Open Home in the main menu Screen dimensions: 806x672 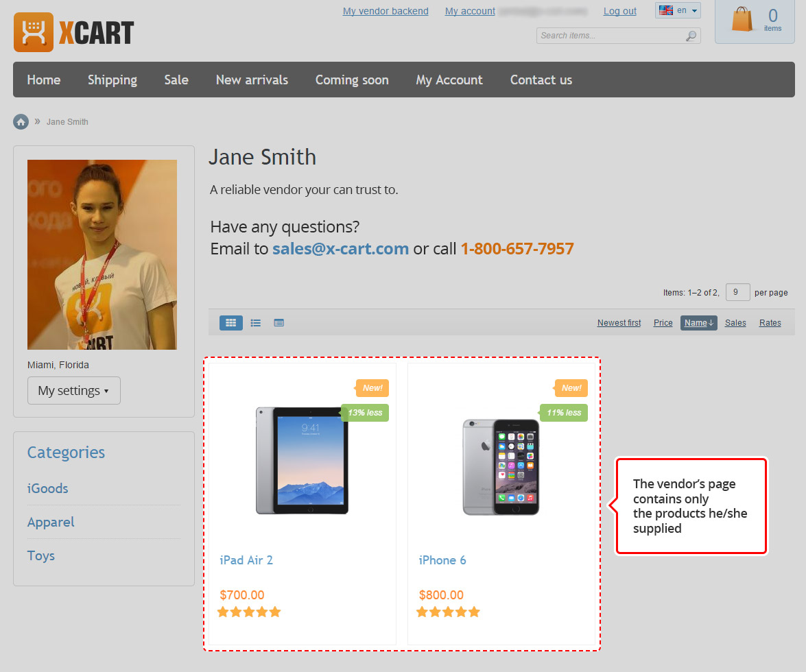[x=44, y=80]
